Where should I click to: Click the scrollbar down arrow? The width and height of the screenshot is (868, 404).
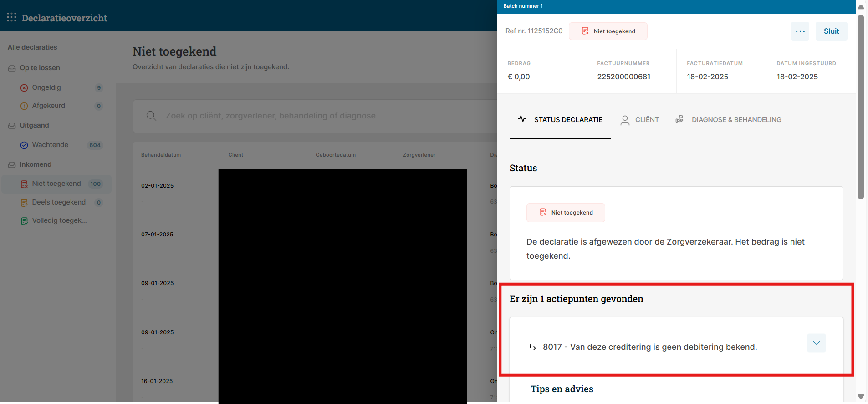pos(861,396)
